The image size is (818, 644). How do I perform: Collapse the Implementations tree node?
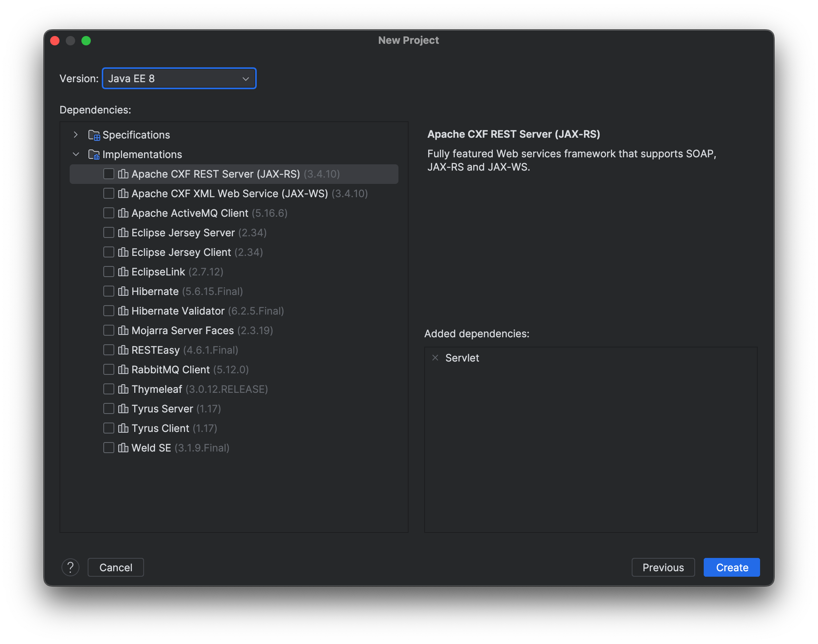tap(76, 154)
